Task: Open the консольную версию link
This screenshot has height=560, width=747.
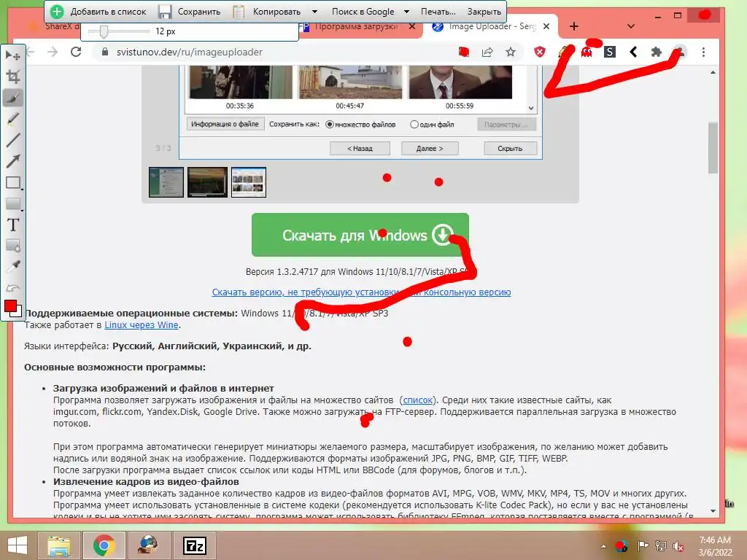Action: point(467,292)
